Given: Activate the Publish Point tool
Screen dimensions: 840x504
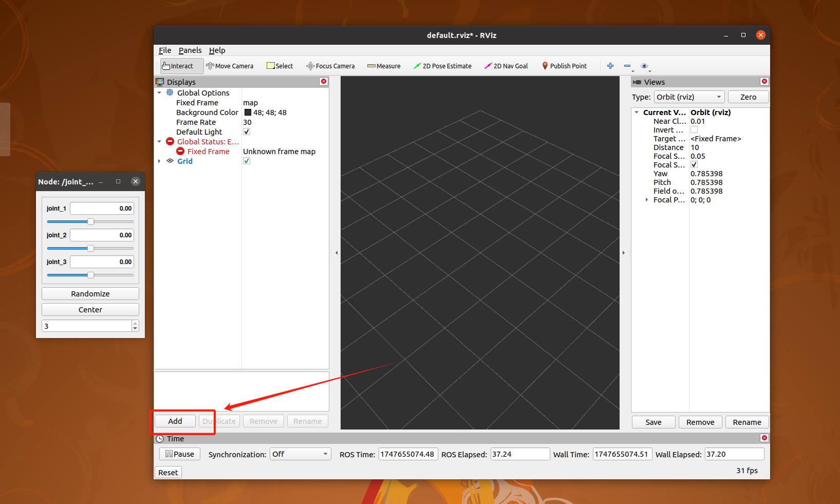Looking at the screenshot, I should [564, 66].
